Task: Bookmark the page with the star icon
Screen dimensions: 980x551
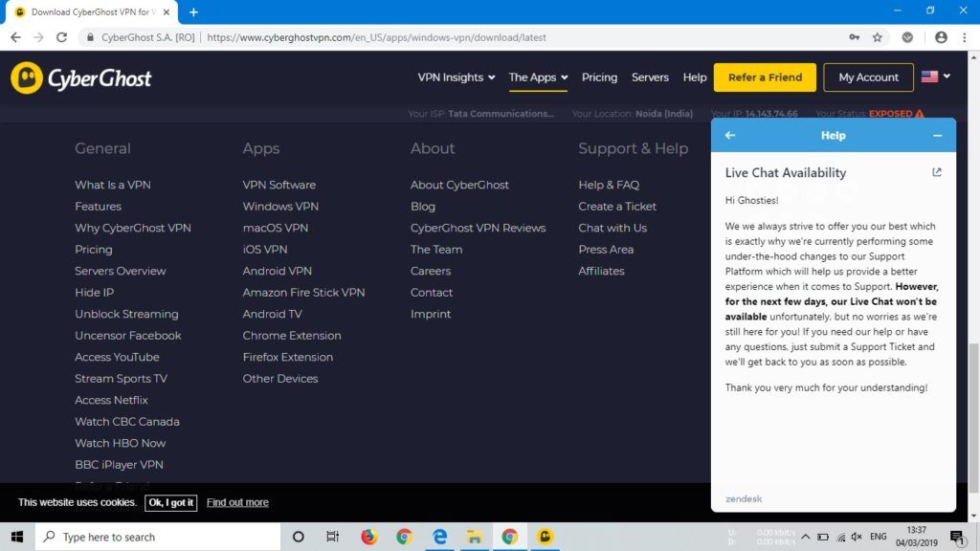Action: coord(878,37)
